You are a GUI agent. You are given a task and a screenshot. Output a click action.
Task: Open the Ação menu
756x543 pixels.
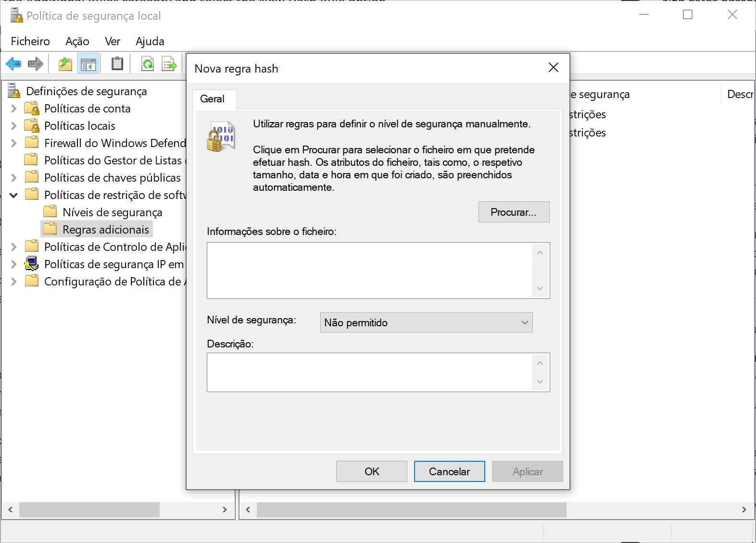tap(77, 41)
